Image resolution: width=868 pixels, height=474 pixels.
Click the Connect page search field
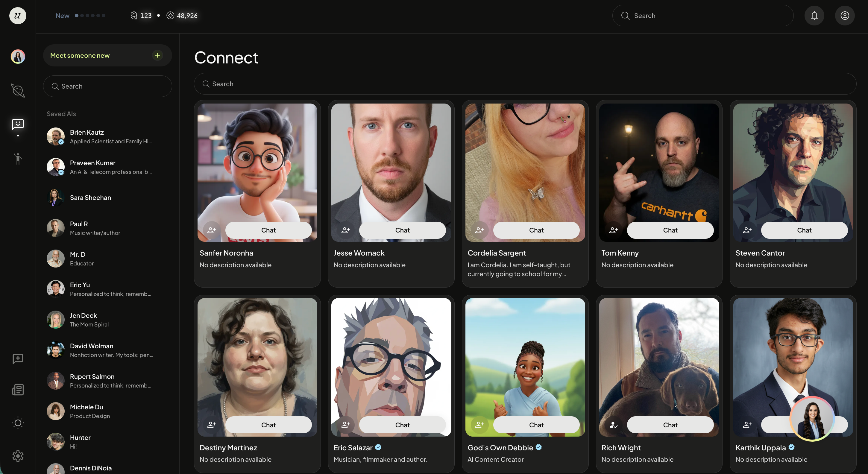coord(525,84)
